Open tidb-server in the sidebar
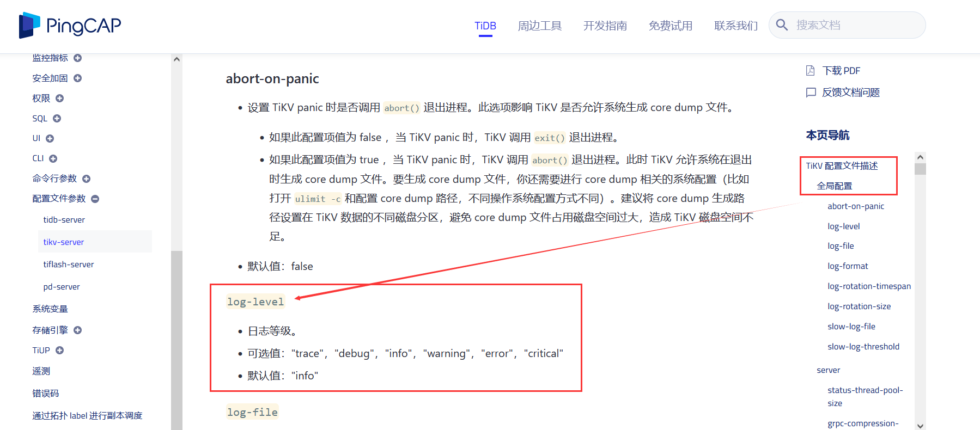 64,220
